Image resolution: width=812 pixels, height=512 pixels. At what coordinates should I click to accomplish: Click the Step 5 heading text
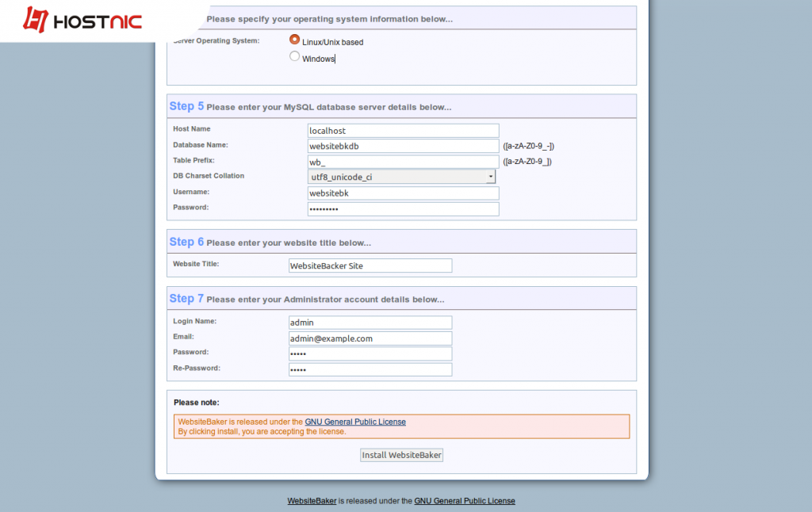pyautogui.click(x=186, y=106)
